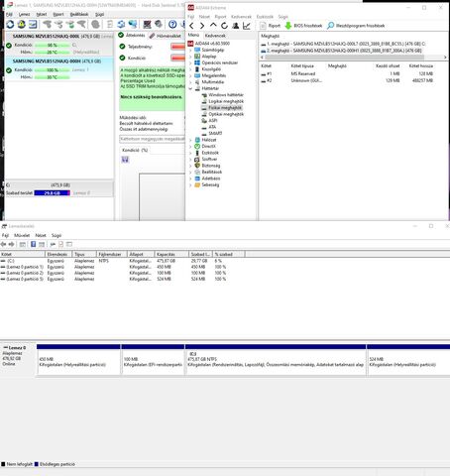Click BIOS frissítések button

(303, 26)
